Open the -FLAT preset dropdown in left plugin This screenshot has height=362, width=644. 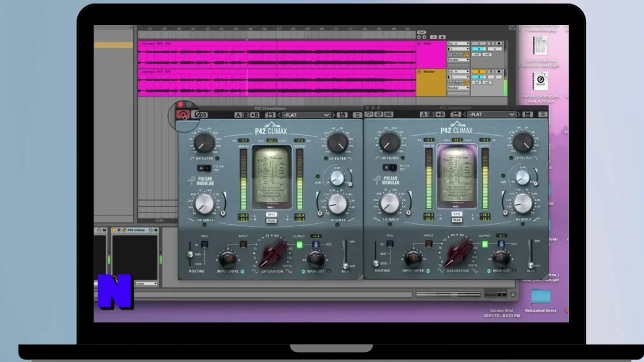(306, 116)
